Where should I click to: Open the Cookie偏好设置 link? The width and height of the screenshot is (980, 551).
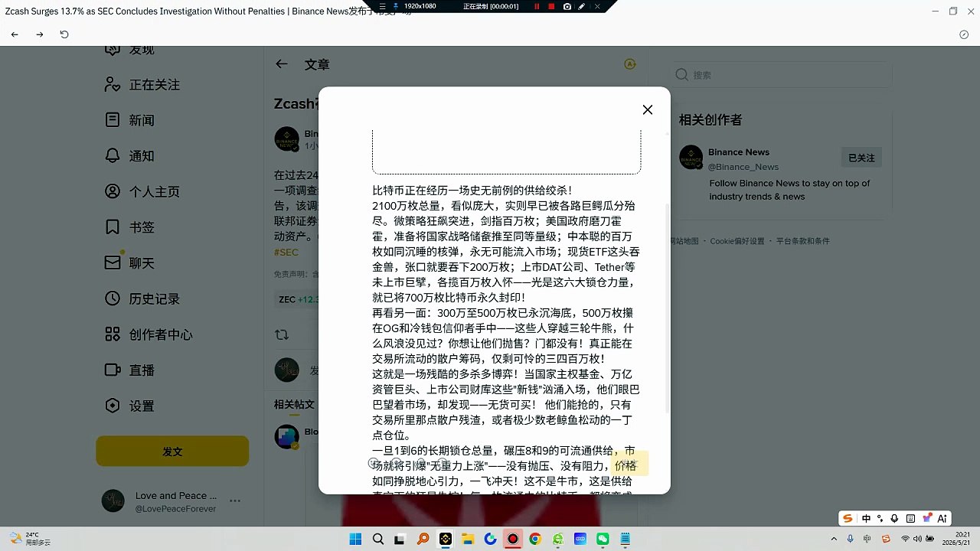coord(737,241)
